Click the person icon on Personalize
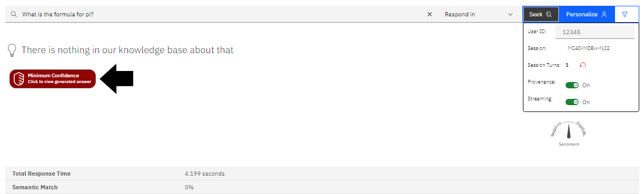 (x=605, y=15)
